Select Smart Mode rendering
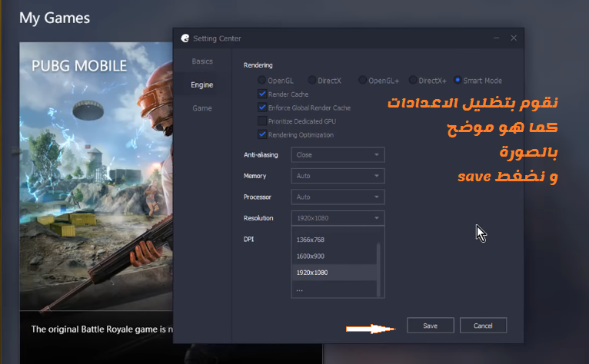Image resolution: width=589 pixels, height=364 pixels. click(x=458, y=81)
